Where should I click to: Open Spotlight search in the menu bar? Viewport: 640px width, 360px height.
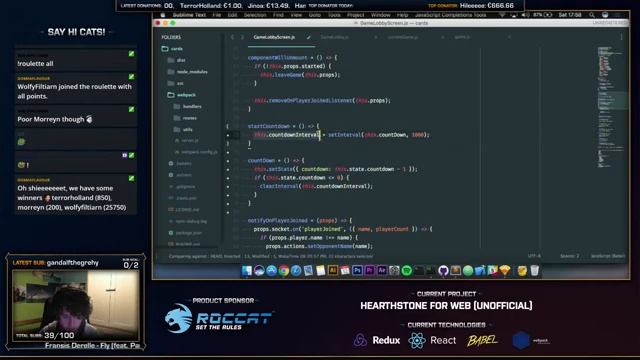[x=591, y=15]
